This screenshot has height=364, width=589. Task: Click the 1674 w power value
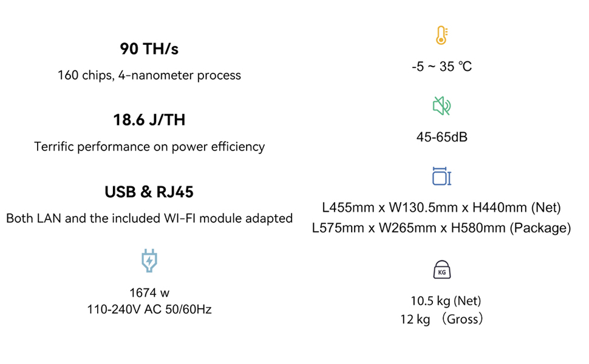pyautogui.click(x=149, y=293)
